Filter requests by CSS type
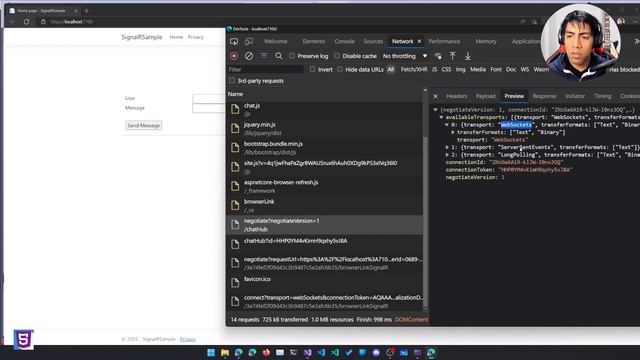The image size is (640, 360). pos(446,69)
